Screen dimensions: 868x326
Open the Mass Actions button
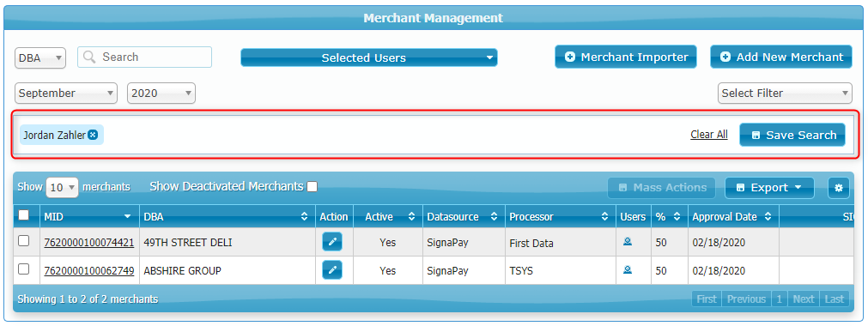pos(662,188)
